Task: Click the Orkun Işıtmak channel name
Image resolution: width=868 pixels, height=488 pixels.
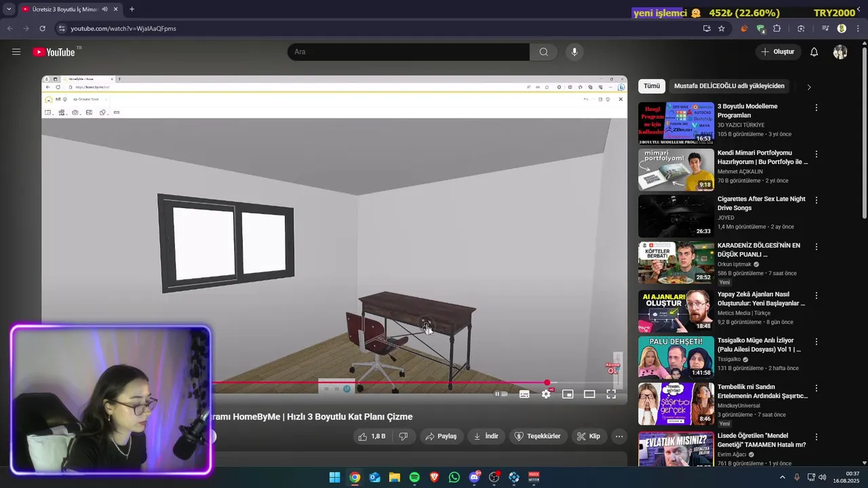Action: point(734,264)
